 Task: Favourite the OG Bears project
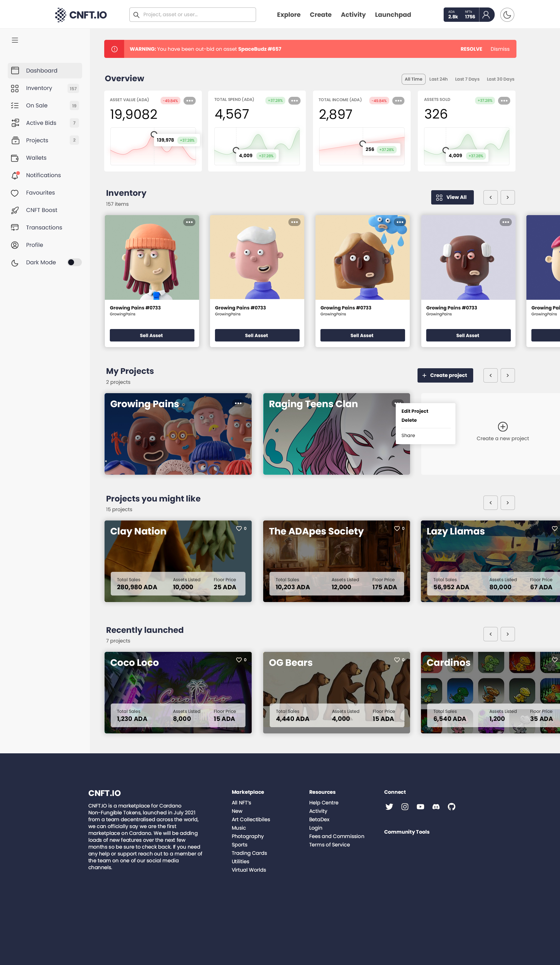397,659
